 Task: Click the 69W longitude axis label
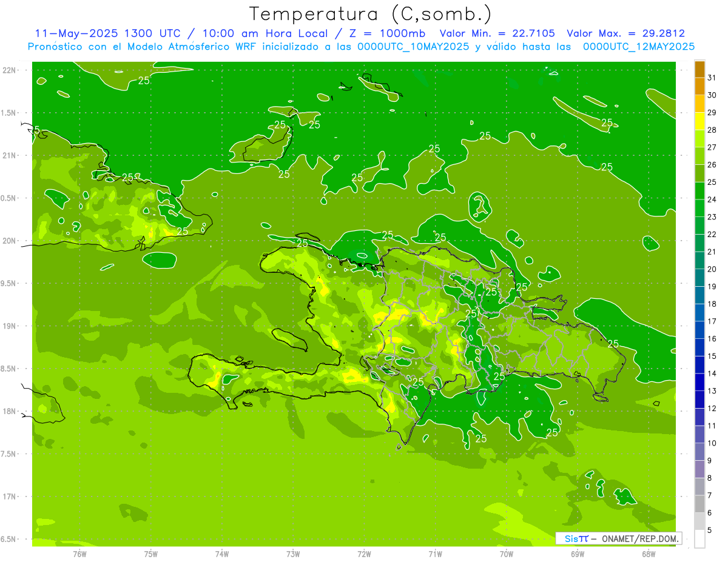point(578,554)
